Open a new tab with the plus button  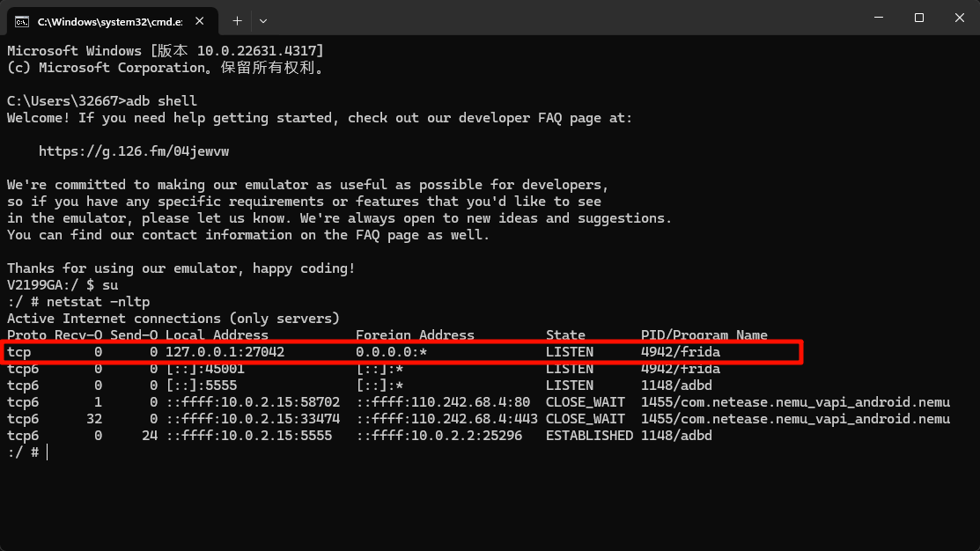[x=237, y=20]
